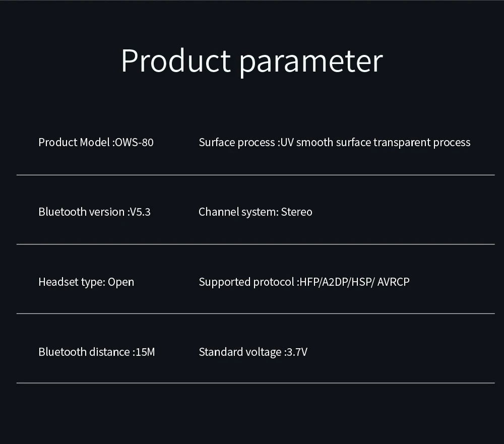Image resolution: width=504 pixels, height=444 pixels.
Task: Select the Bluetooth version V5.3 entry
Action: click(x=94, y=212)
